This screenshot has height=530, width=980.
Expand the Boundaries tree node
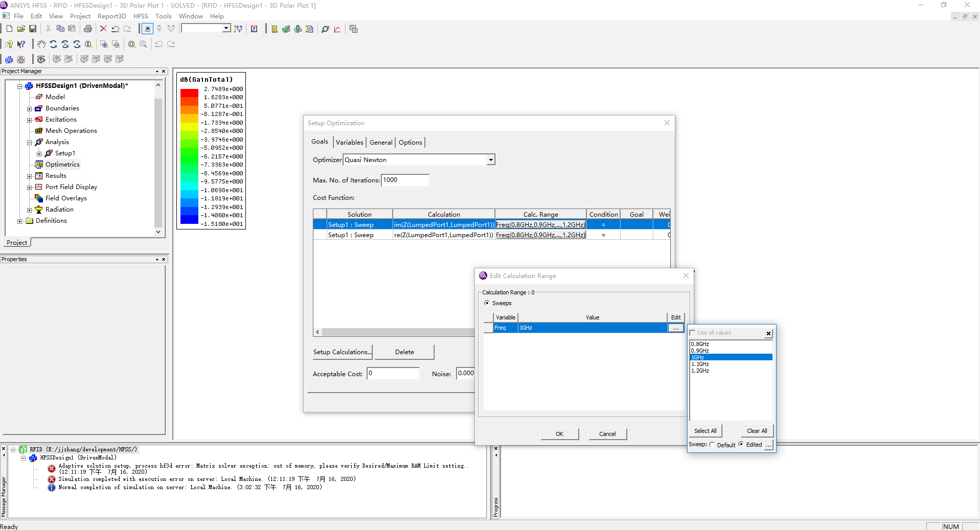point(30,109)
